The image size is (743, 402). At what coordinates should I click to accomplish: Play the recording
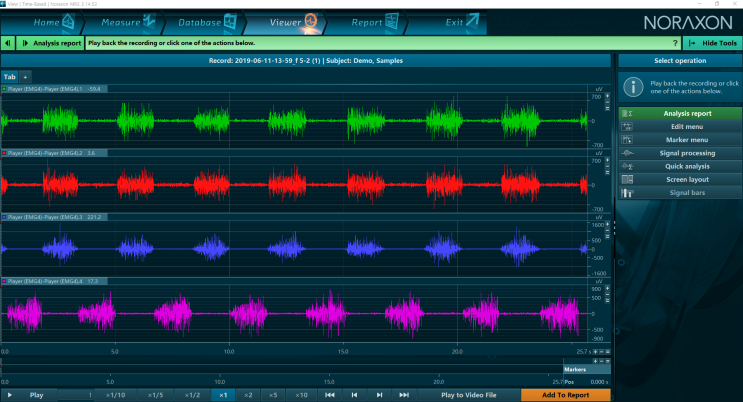coord(29,395)
